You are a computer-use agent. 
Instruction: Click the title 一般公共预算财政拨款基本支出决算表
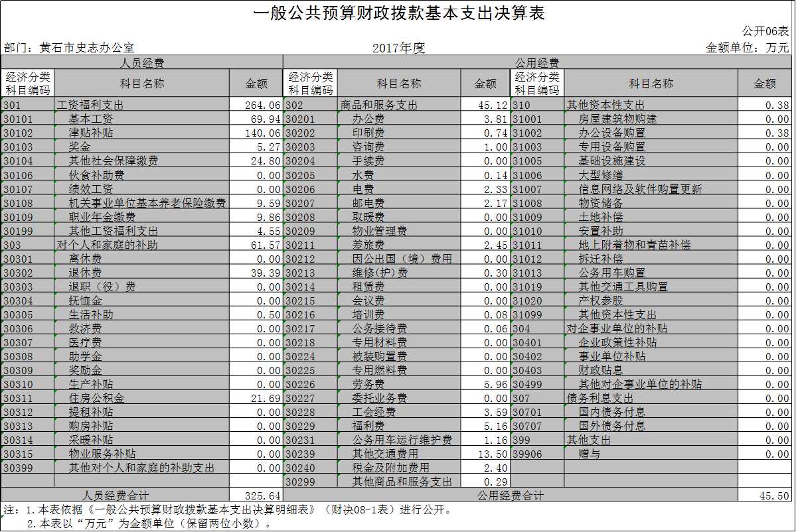click(x=398, y=14)
